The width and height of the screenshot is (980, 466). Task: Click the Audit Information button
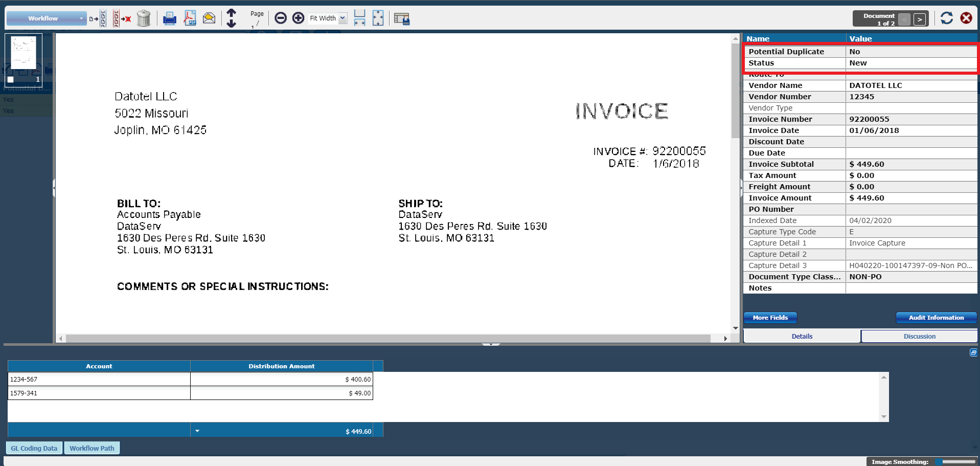(936, 318)
